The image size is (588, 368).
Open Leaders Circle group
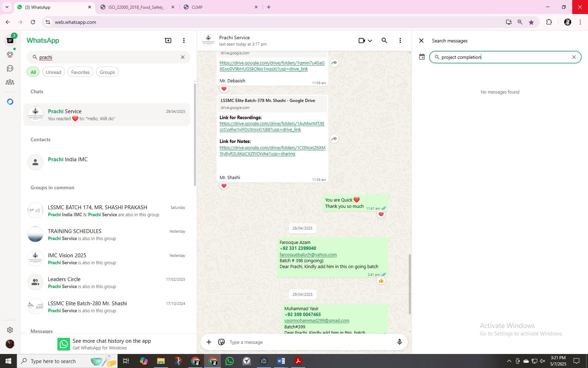[107, 282]
